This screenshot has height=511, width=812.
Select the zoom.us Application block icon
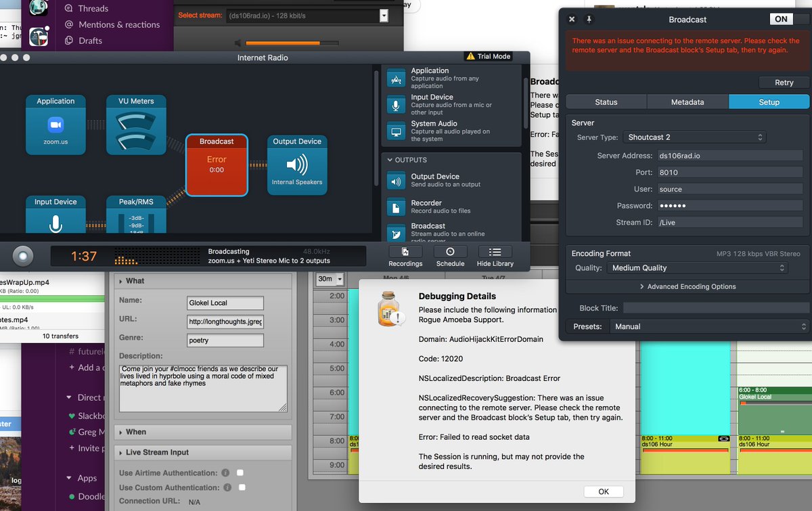(55, 125)
